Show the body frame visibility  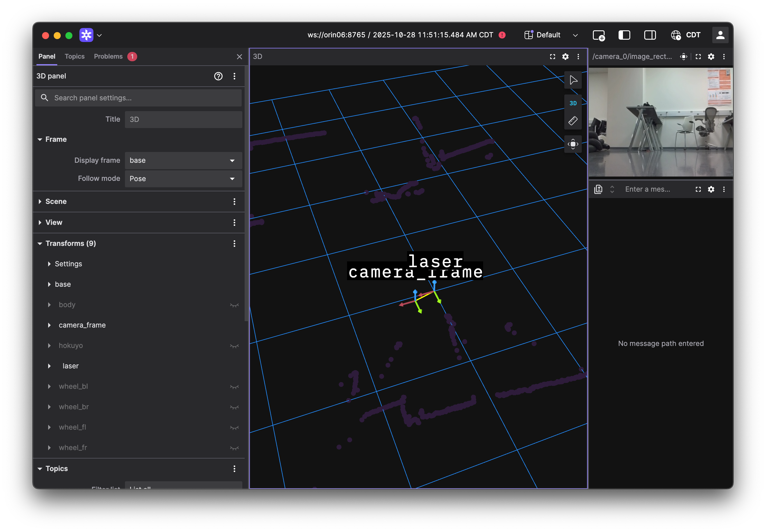pyautogui.click(x=234, y=305)
